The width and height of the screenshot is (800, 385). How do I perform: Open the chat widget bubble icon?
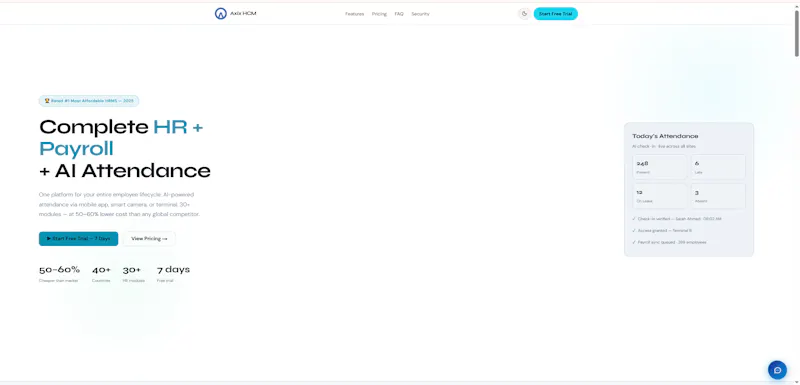coord(777,370)
